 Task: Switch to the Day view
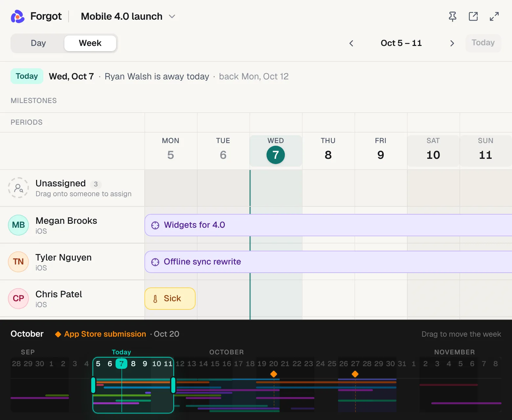(38, 43)
